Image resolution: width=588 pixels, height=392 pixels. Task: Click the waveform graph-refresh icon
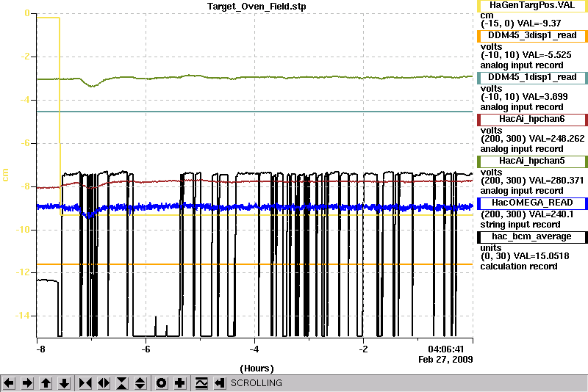click(x=201, y=383)
